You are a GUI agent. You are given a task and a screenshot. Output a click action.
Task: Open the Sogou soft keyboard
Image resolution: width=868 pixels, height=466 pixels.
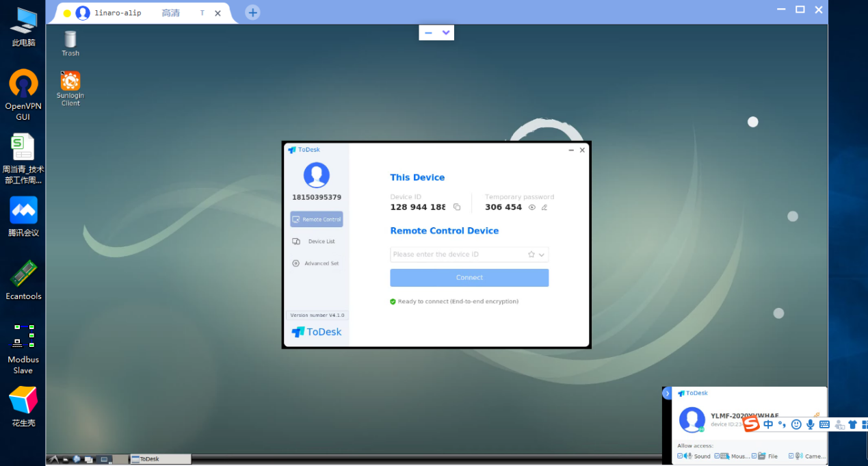824,424
